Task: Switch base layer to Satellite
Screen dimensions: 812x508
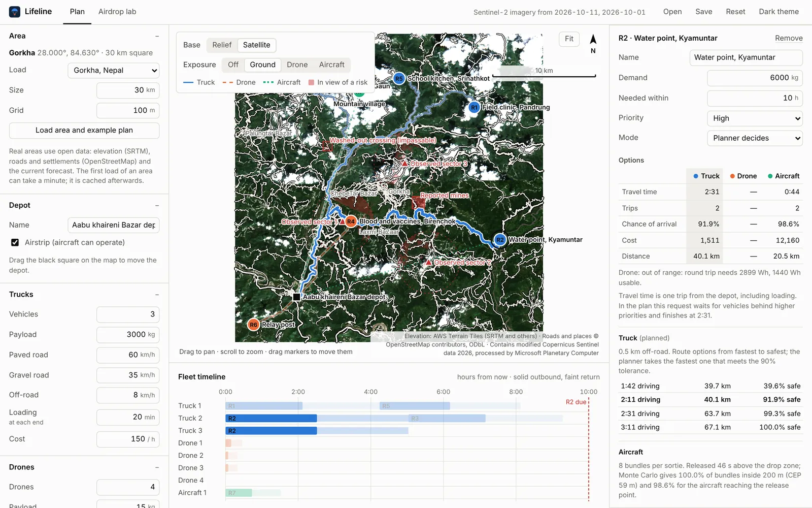Action: (x=256, y=45)
